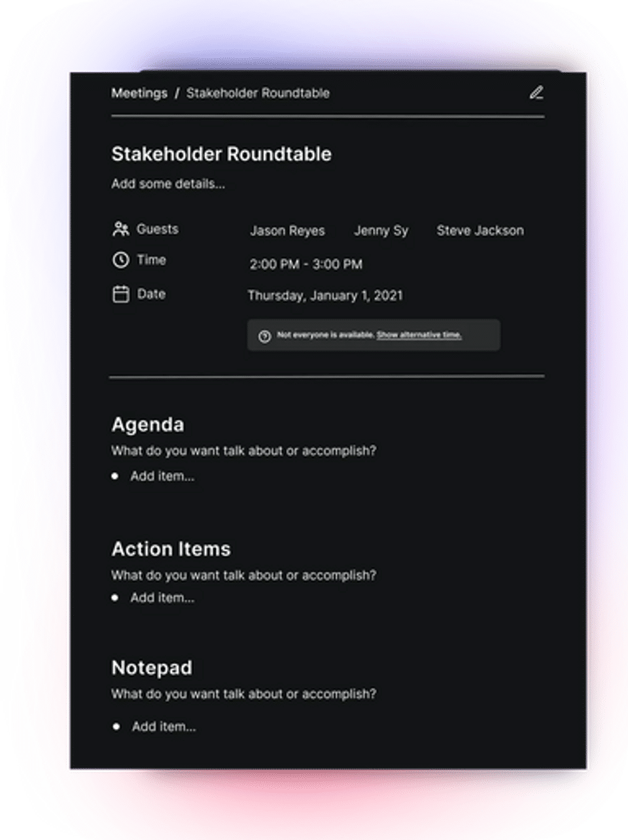Click the Not everyone is available message

click(325, 335)
